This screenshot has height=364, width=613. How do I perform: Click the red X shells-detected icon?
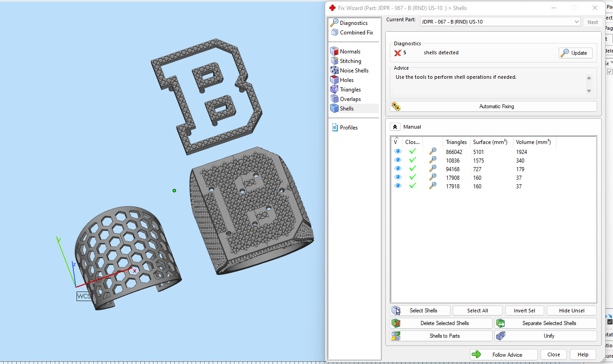398,53
